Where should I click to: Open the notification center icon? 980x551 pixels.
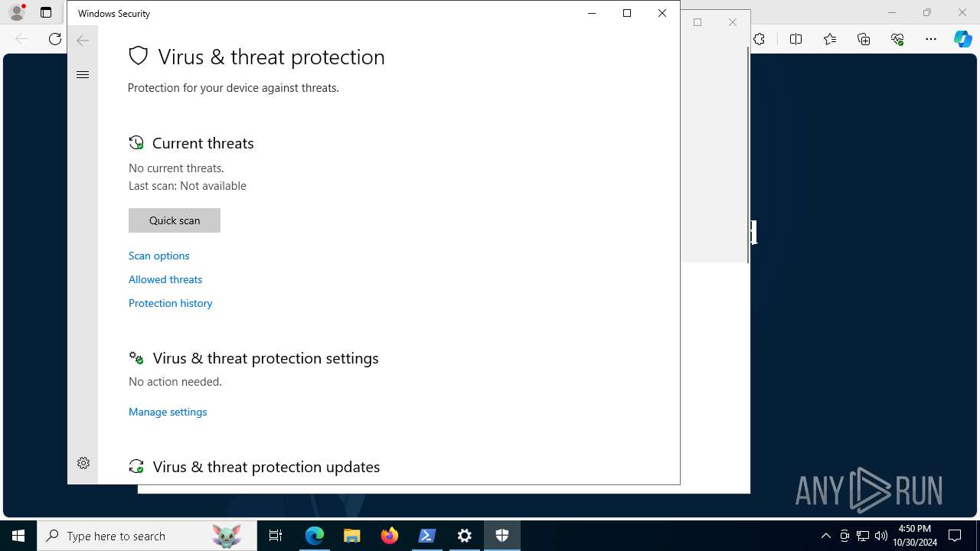pos(955,536)
